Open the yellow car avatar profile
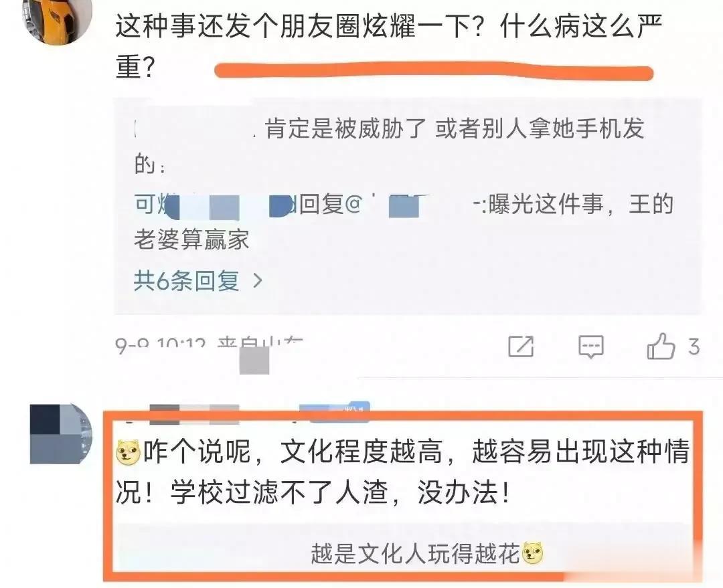 [x=57, y=20]
